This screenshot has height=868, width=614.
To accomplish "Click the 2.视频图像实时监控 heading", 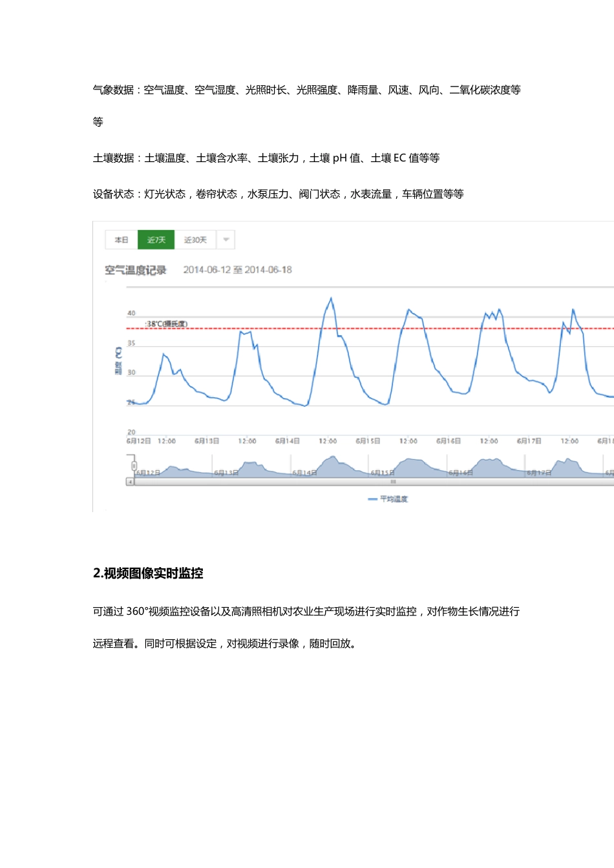I will click(x=148, y=573).
